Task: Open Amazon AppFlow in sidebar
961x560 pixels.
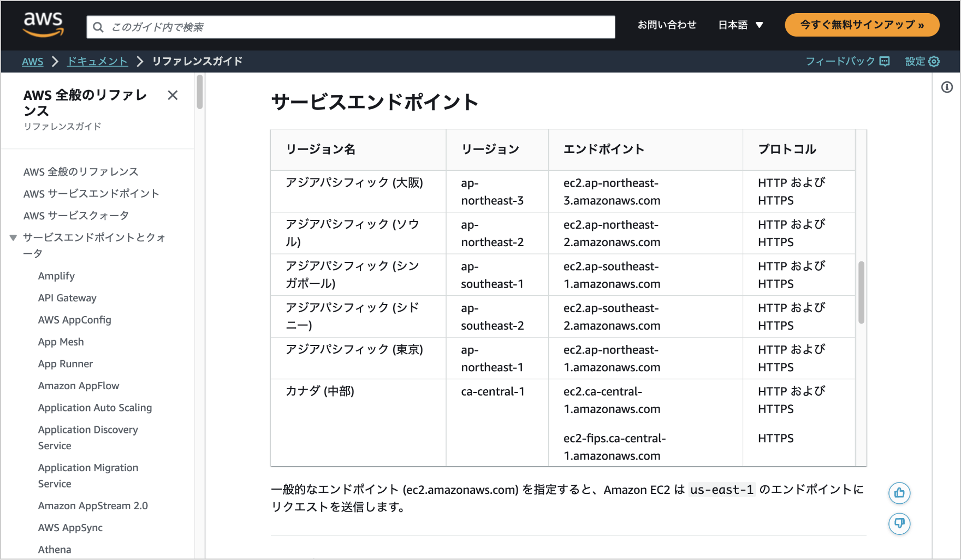Action: point(79,386)
